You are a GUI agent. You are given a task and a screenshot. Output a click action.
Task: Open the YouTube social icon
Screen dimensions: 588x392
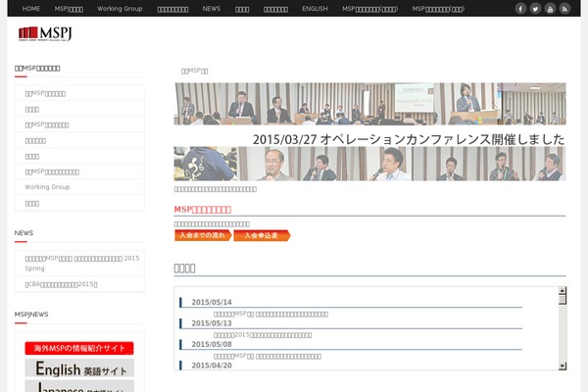pyautogui.click(x=550, y=8)
